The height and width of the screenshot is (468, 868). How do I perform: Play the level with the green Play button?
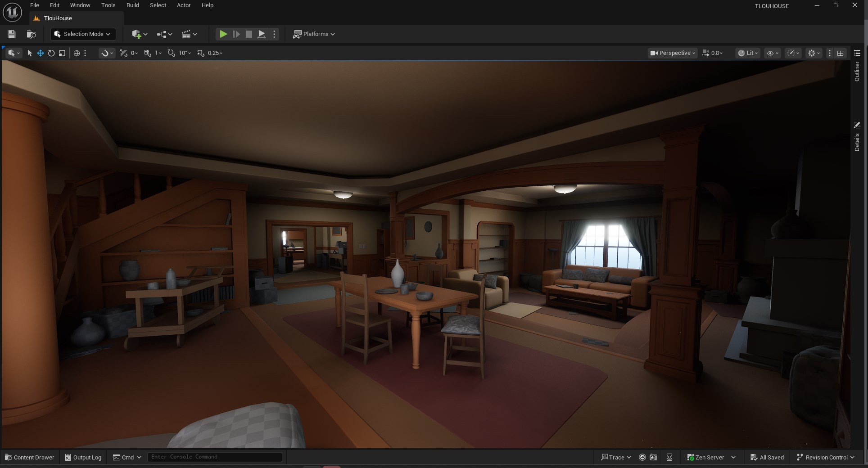[223, 34]
